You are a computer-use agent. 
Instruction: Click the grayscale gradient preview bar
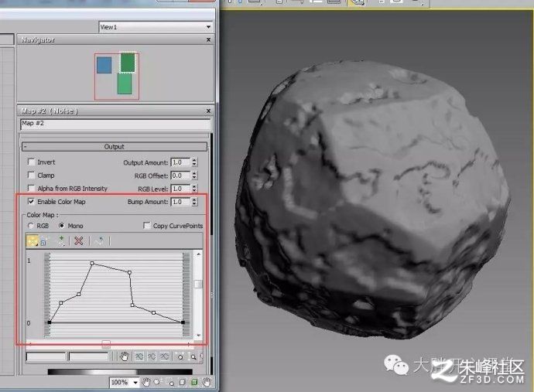click(x=120, y=372)
